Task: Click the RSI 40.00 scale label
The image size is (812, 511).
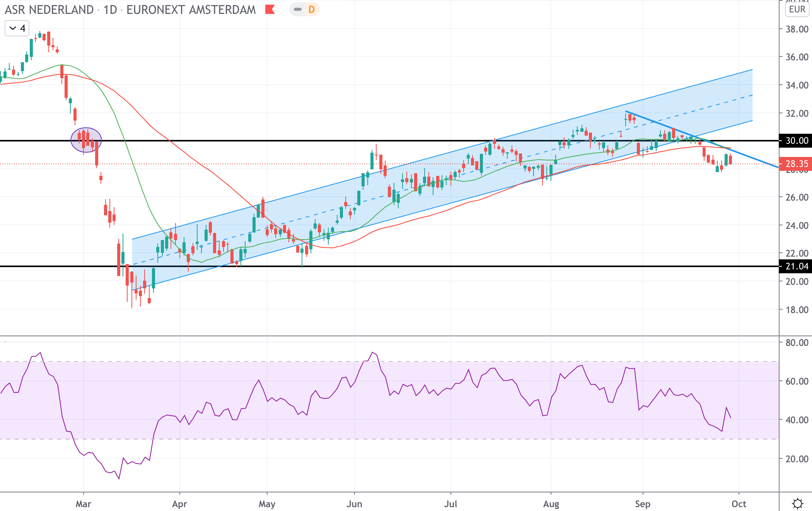Action: point(797,420)
